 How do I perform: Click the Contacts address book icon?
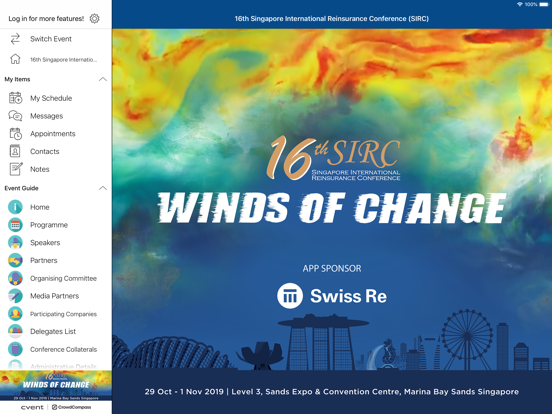click(15, 151)
